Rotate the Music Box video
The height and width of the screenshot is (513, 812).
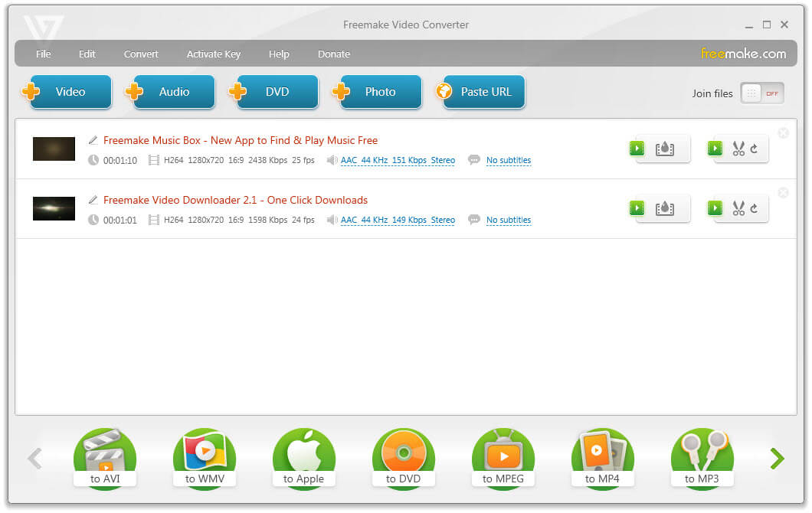coord(754,149)
